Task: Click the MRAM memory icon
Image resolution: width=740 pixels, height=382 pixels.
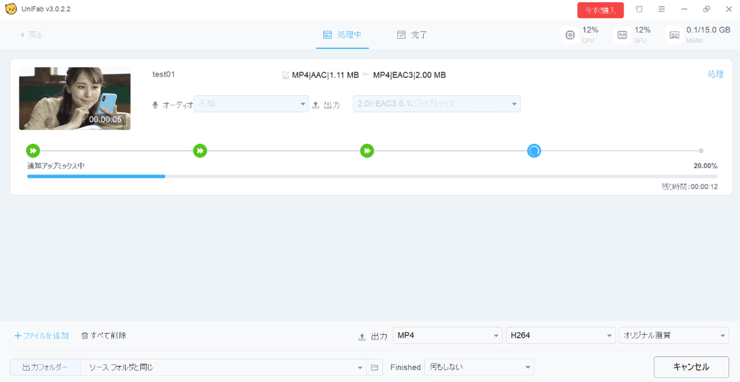Action: click(x=674, y=35)
